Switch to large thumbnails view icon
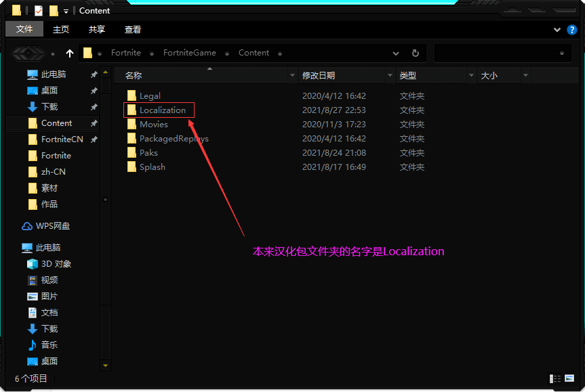Screen dimensions: 585x392 pos(569,378)
